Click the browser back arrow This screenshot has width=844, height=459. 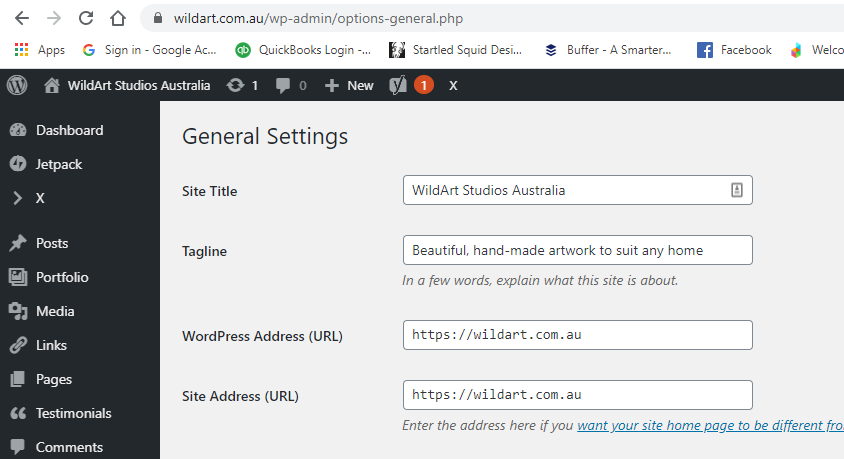(22, 18)
